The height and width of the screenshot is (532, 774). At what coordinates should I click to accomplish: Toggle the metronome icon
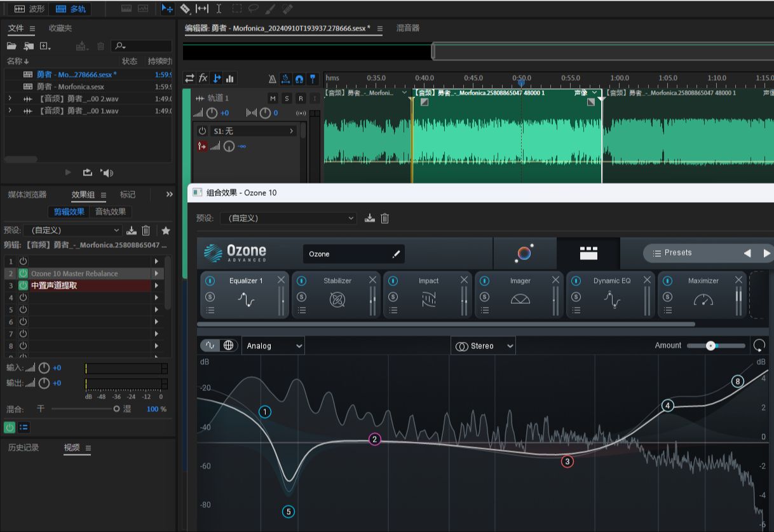[272, 79]
